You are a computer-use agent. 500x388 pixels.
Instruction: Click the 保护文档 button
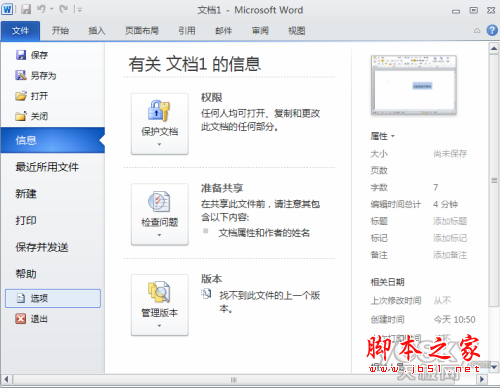pyautogui.click(x=160, y=124)
